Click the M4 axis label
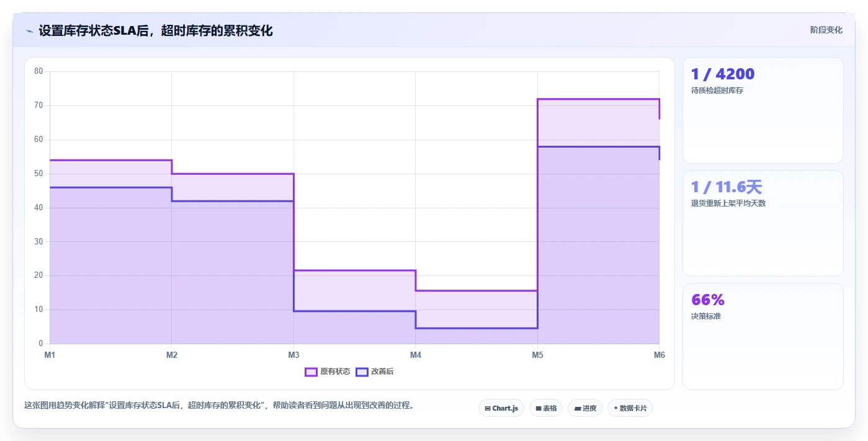The width and height of the screenshot is (868, 441). point(416,355)
